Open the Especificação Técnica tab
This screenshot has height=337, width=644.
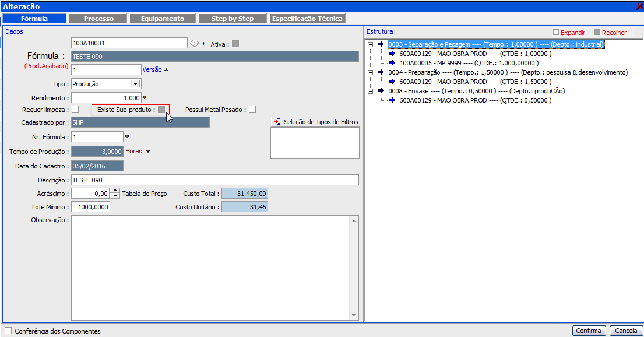tap(307, 19)
